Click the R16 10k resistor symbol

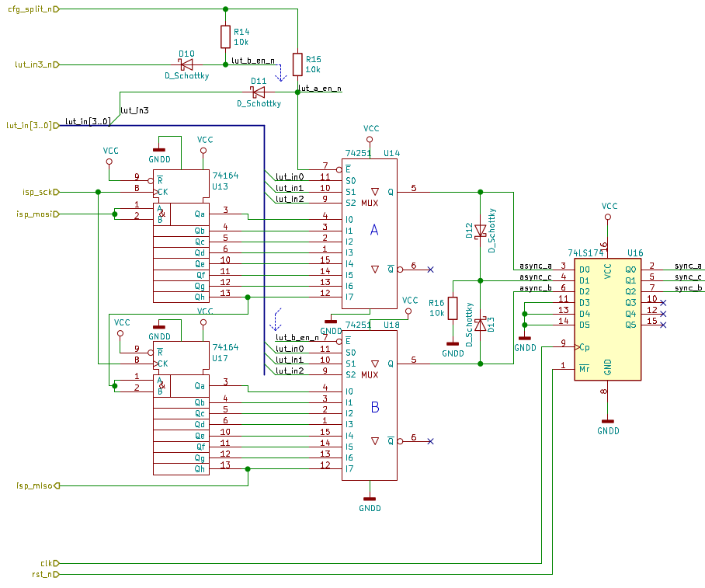(x=453, y=308)
